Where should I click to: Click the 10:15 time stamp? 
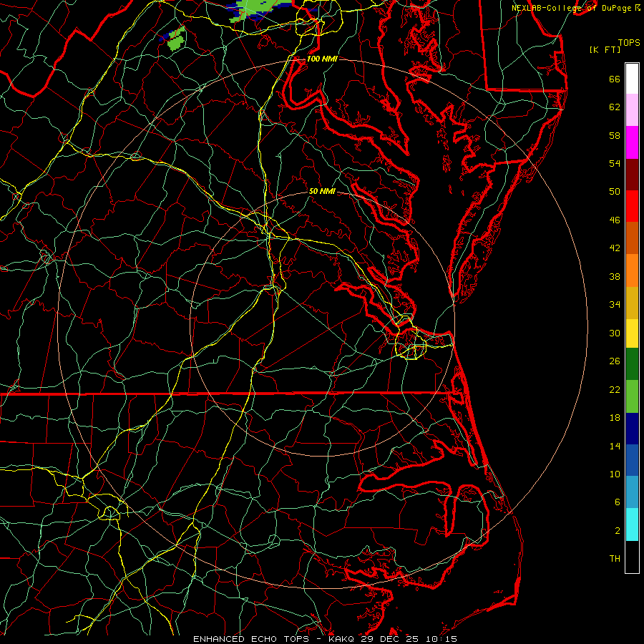point(440,639)
